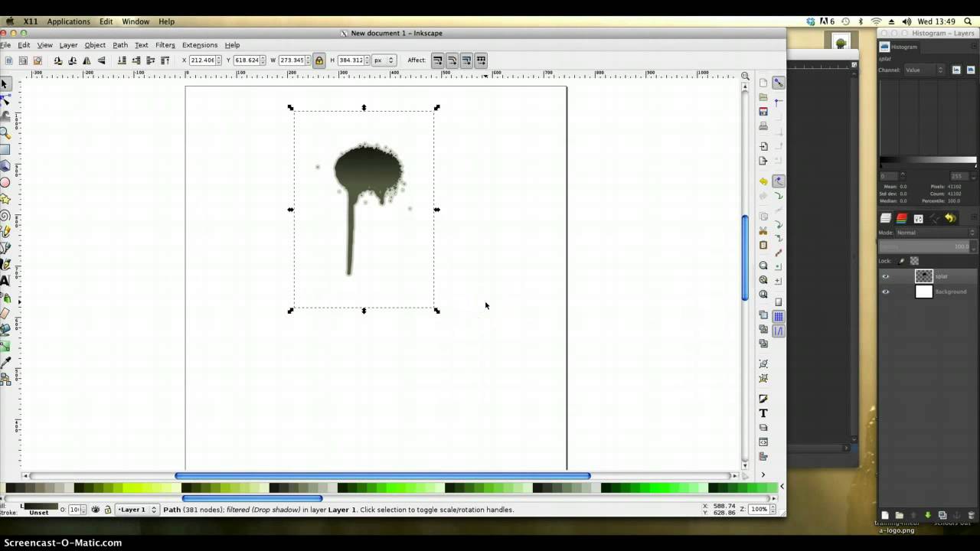Open the zoom percentage stepper
This screenshot has height=551, width=980.
coord(774,509)
